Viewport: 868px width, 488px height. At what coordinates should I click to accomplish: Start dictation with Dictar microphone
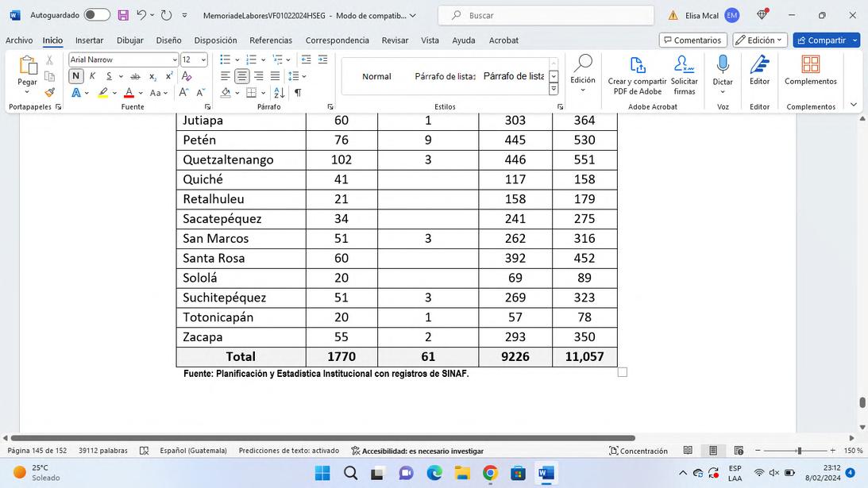pos(723,74)
